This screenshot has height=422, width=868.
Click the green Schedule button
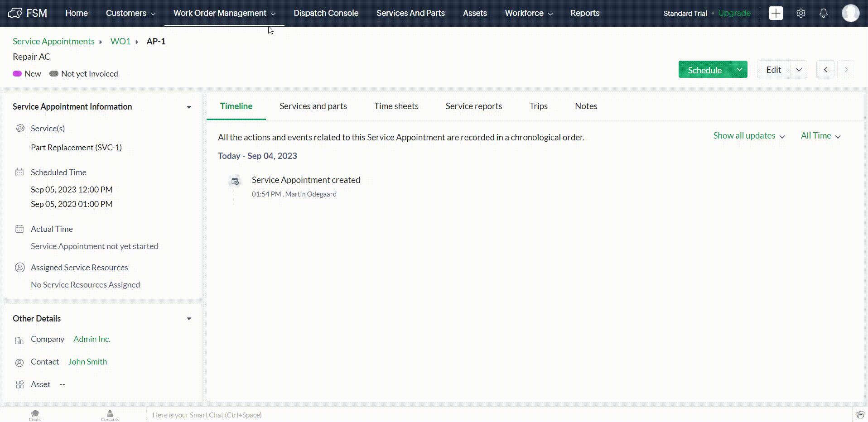(x=704, y=70)
